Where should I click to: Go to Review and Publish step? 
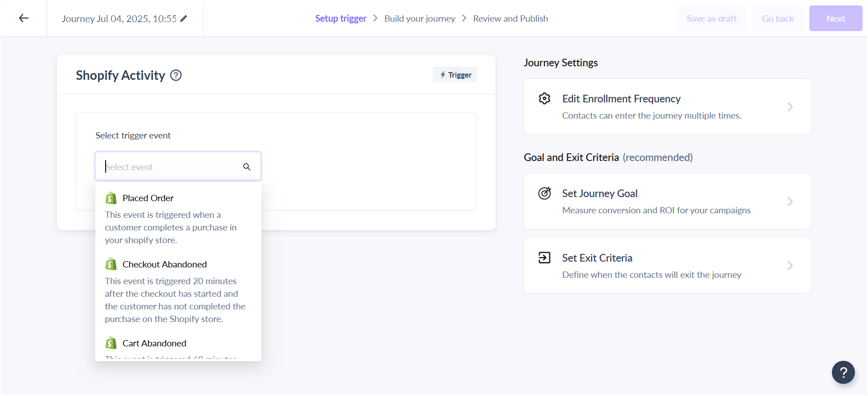point(511,18)
